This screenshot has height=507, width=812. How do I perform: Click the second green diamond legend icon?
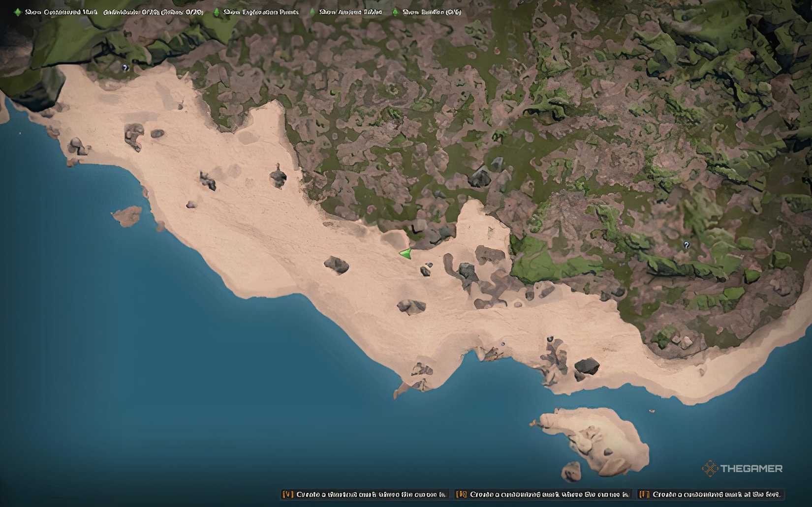217,12
